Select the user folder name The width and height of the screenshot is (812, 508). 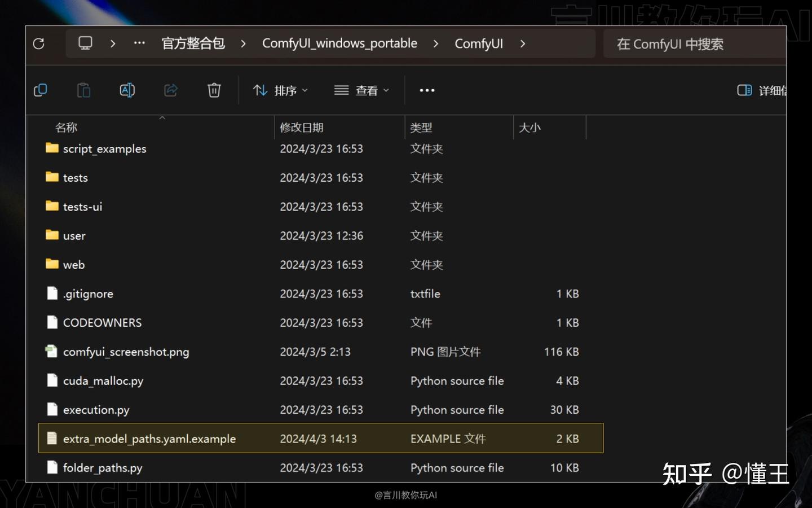(x=74, y=236)
